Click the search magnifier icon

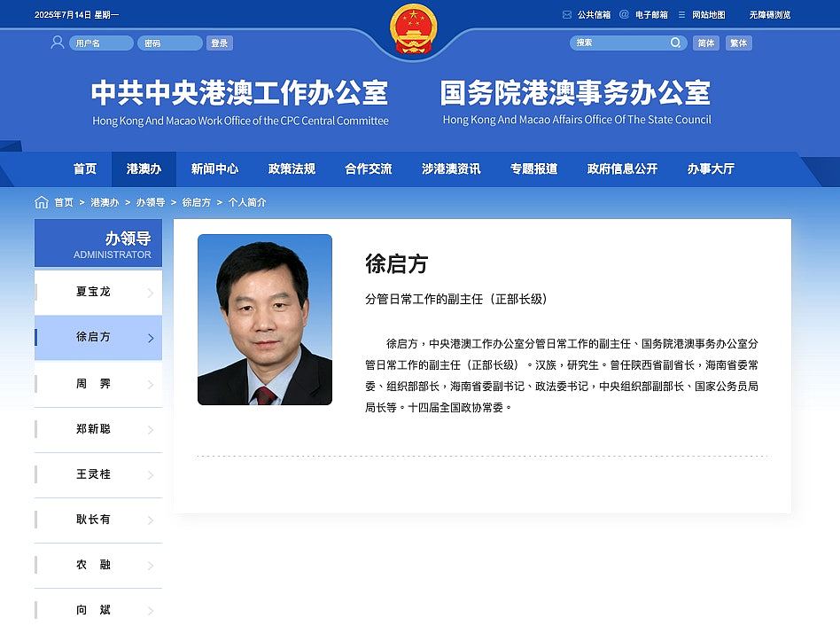tap(675, 43)
